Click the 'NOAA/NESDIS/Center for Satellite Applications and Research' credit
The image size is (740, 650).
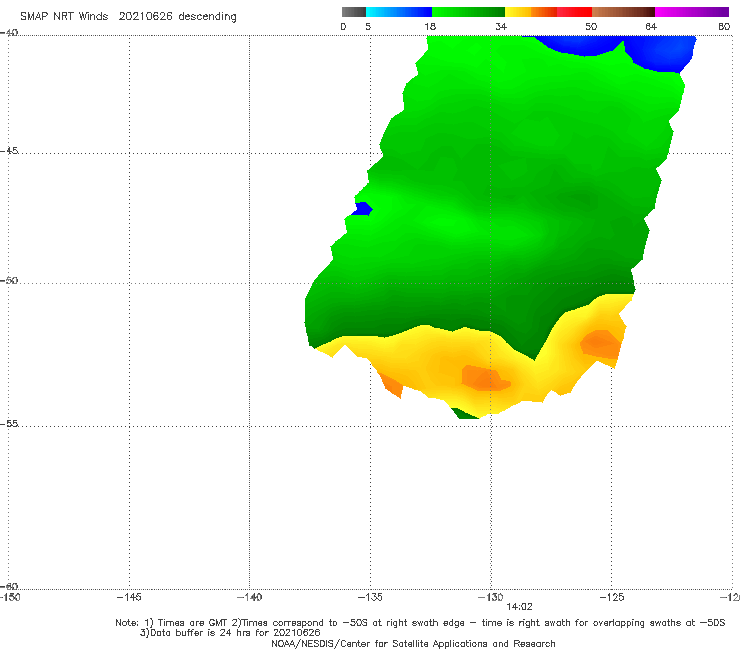pyautogui.click(x=413, y=643)
